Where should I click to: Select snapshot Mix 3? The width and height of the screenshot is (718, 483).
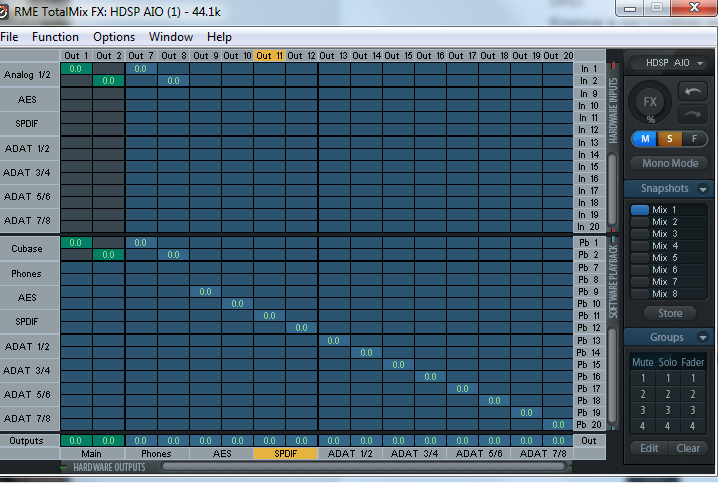click(x=669, y=233)
